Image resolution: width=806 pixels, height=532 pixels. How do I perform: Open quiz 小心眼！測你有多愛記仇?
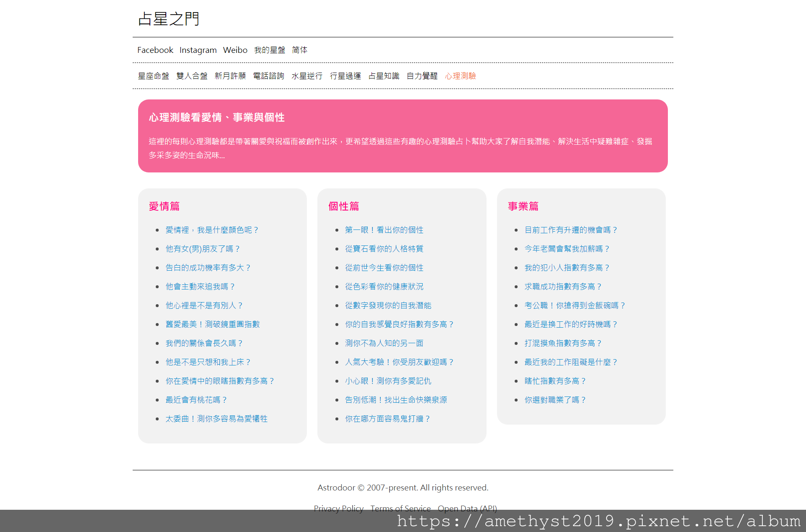388,381
